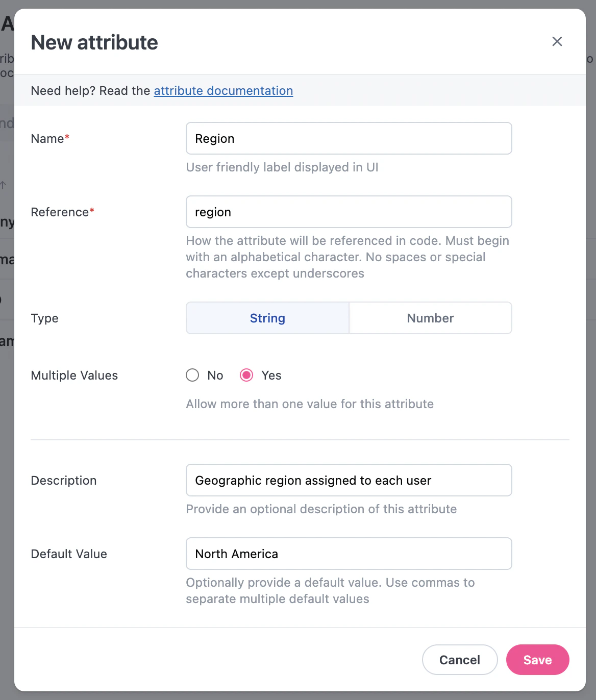Click the Default Value row label

(x=69, y=554)
